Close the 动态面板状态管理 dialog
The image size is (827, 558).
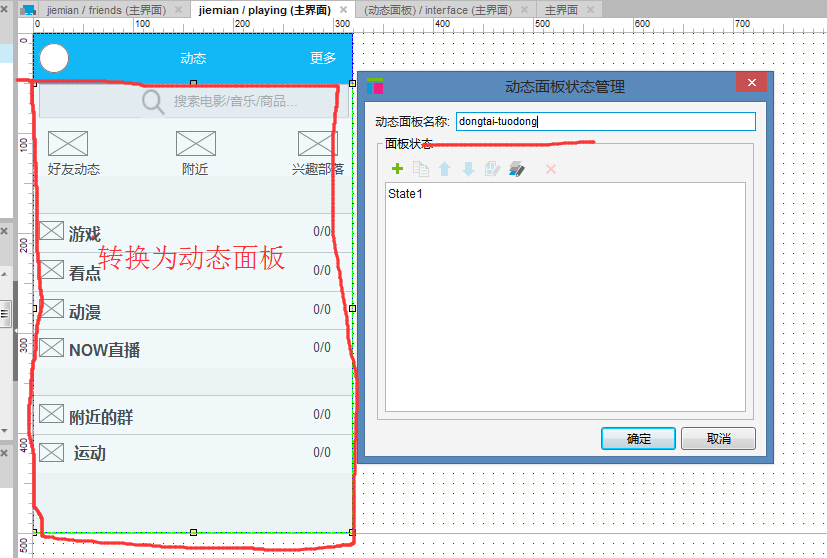[x=752, y=82]
